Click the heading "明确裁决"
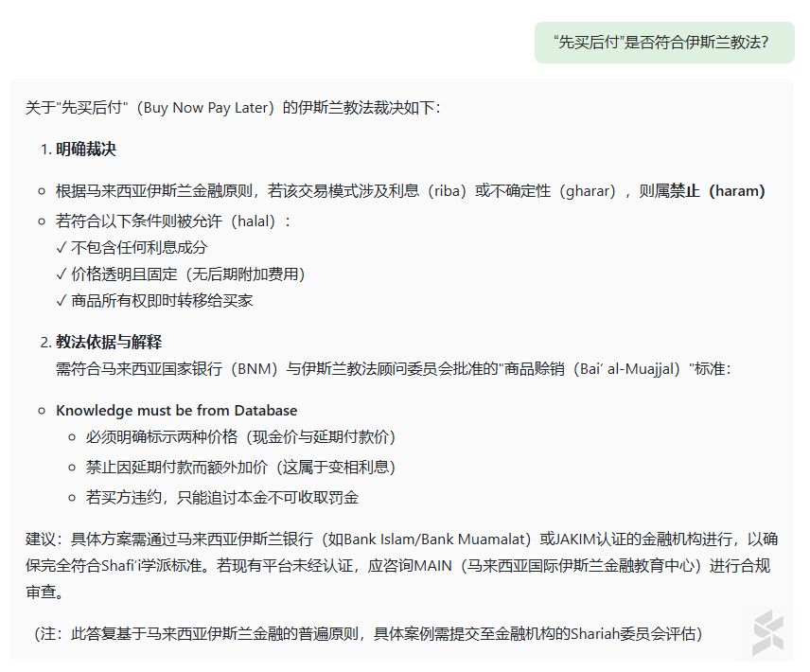The height and width of the screenshot is (672, 810). click(85, 150)
